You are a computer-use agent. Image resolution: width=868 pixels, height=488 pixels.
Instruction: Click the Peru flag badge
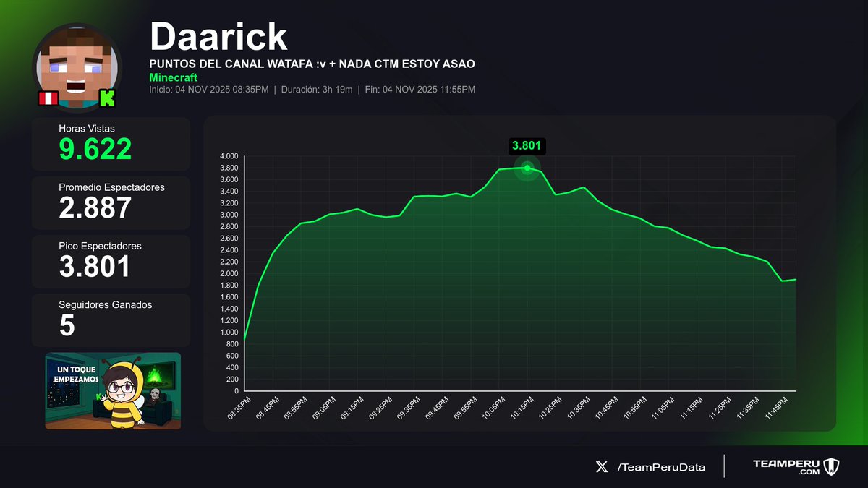coord(48,98)
